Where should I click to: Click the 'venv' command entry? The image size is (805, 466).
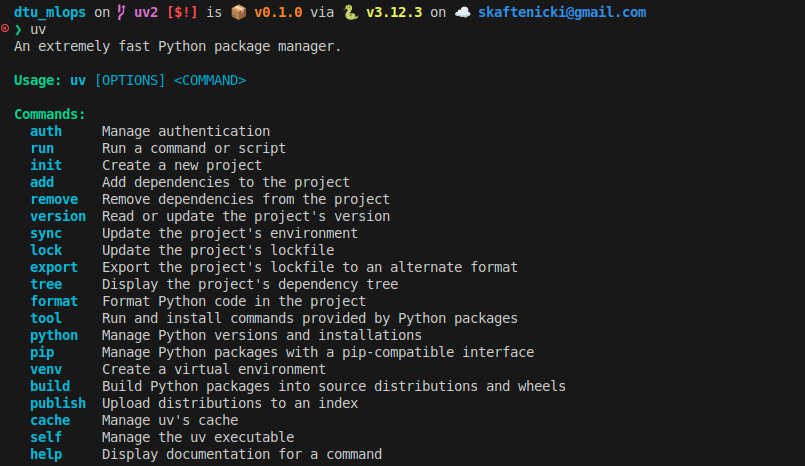(x=46, y=369)
